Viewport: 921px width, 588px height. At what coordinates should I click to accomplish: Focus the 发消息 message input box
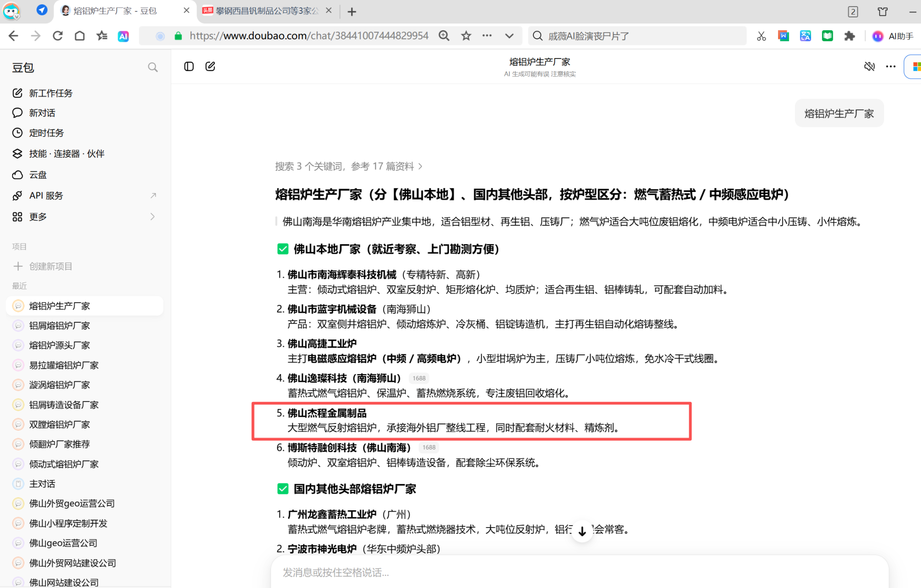click(579, 572)
